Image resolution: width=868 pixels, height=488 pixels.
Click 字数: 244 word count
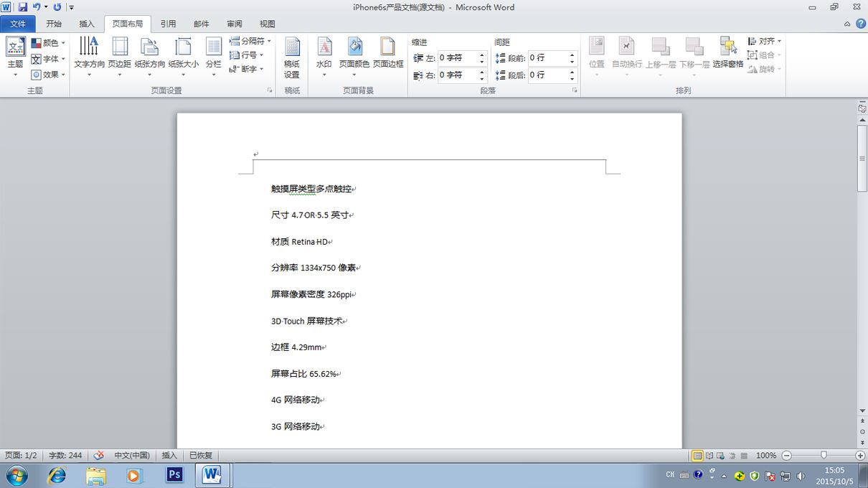[x=65, y=456]
